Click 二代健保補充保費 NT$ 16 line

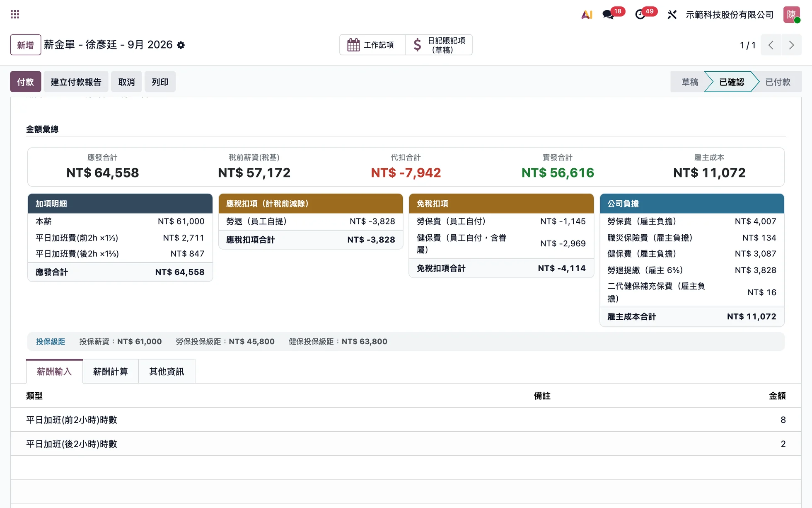click(692, 292)
